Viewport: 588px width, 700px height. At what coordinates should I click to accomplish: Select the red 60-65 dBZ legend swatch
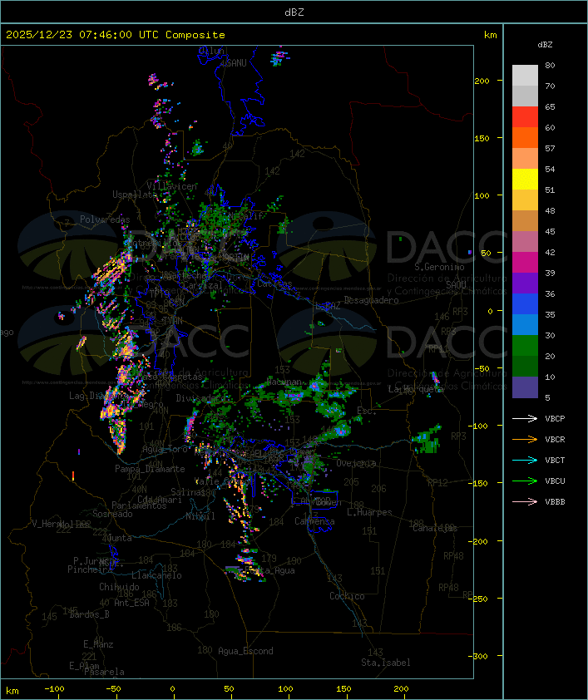(x=525, y=116)
